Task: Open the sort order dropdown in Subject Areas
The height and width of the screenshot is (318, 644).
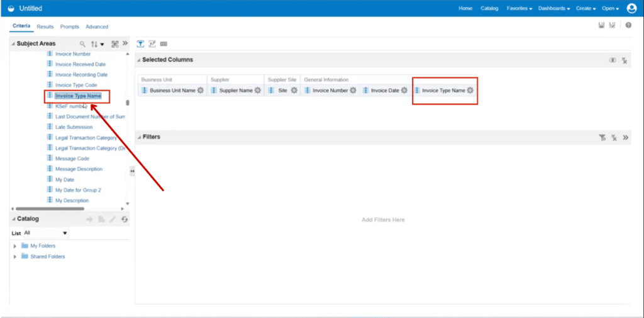Action: coord(97,44)
